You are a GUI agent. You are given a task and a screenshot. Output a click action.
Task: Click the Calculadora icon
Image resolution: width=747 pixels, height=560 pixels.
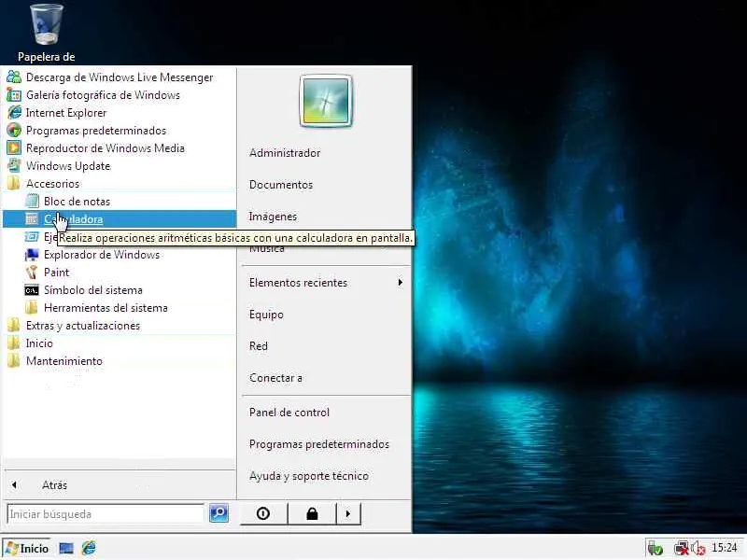(x=32, y=219)
